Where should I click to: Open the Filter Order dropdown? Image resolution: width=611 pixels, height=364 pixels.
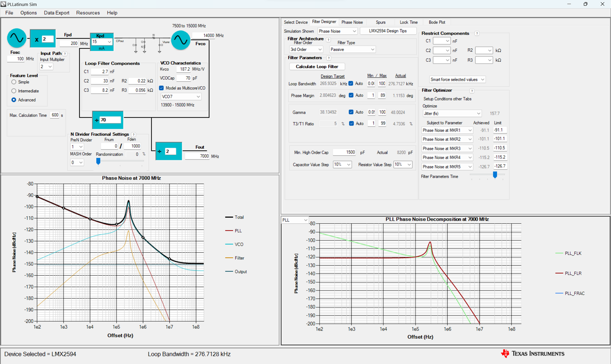coord(306,49)
